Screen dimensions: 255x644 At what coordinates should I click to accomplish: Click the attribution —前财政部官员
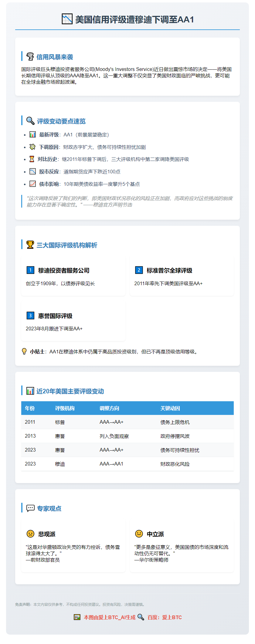(43, 560)
